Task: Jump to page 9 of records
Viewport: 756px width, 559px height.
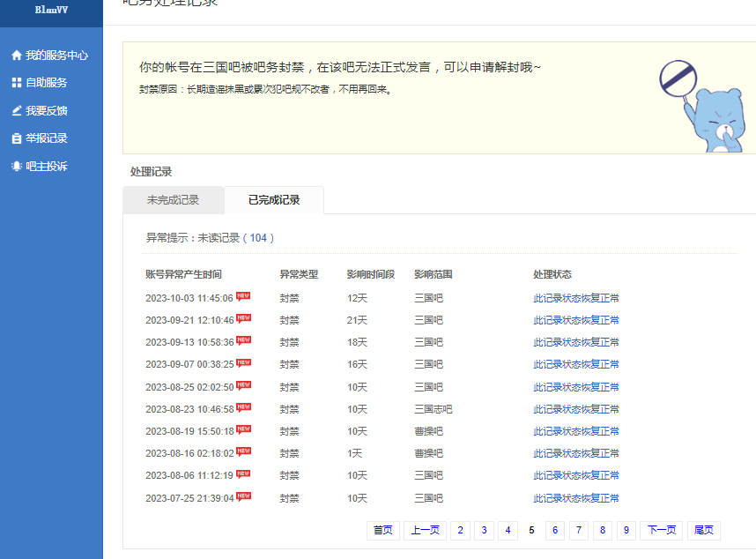Action: (x=626, y=530)
